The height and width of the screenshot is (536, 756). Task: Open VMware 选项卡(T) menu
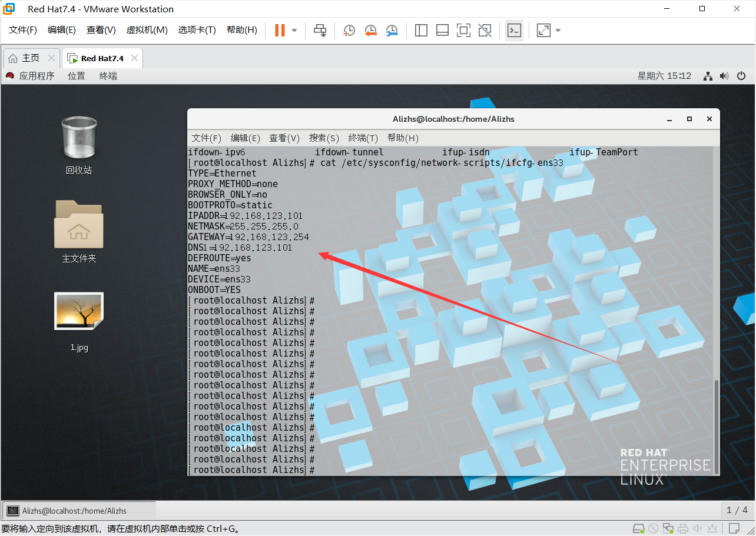[197, 30]
